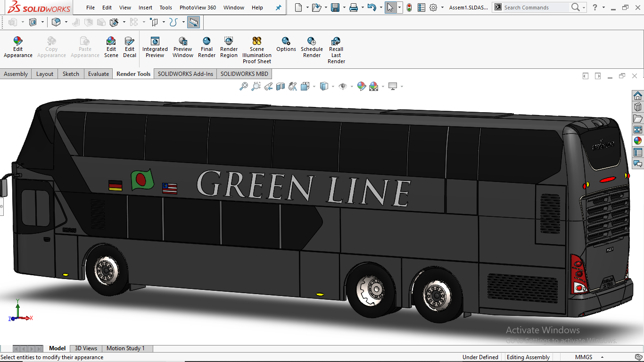644x362 pixels.
Task: Click the Dynamic Annotation Views icon
Action: point(293,86)
